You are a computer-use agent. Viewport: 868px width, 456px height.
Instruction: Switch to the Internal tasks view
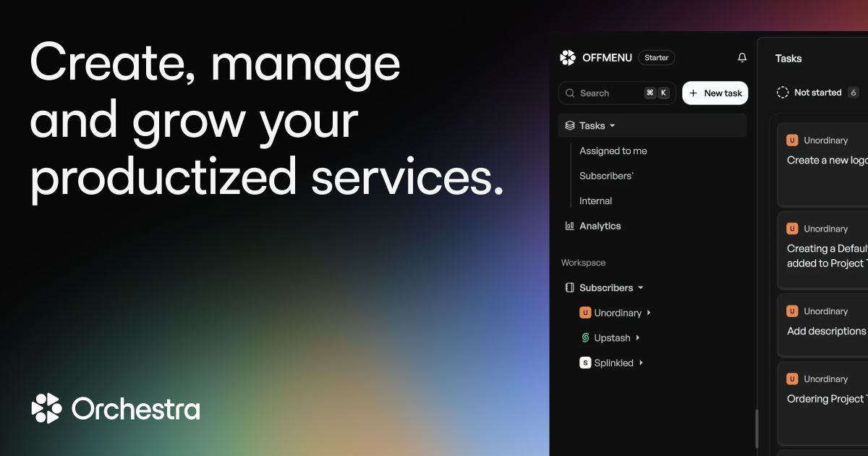point(595,200)
